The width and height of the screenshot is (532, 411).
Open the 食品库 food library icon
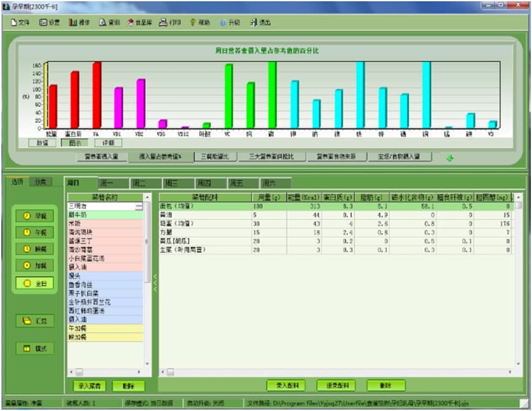(139, 23)
